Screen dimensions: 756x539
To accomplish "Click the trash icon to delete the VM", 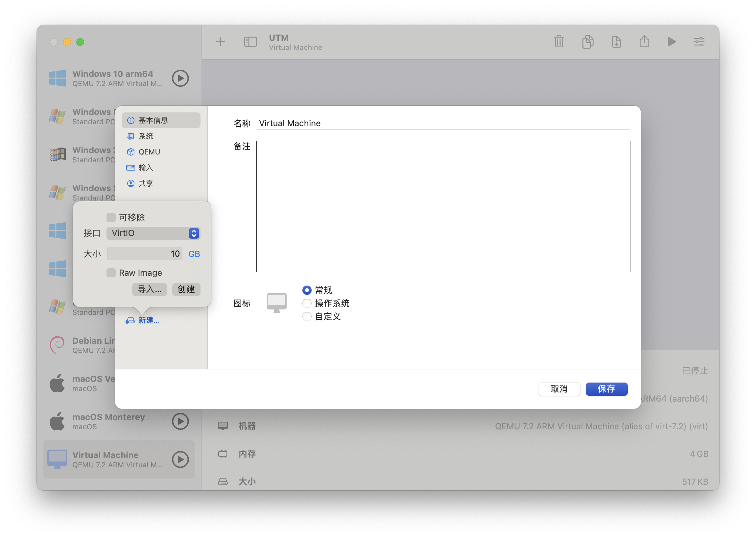I will tap(559, 41).
